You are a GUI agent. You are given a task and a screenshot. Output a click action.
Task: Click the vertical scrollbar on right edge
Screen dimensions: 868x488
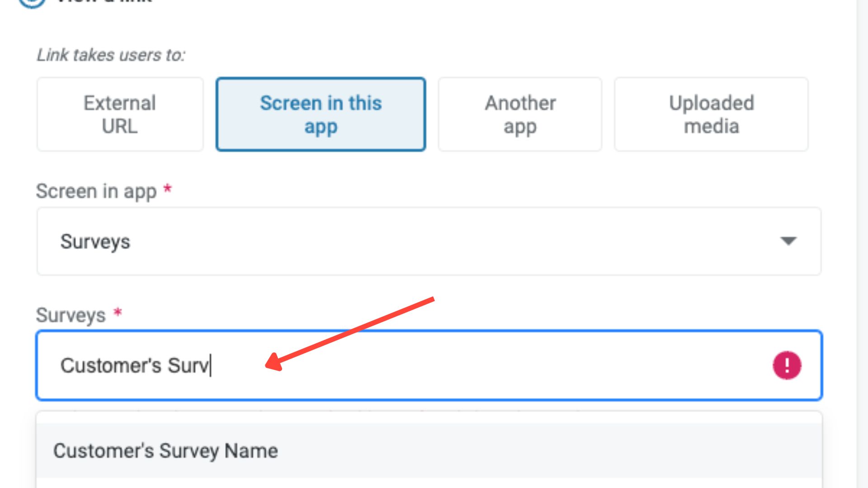click(x=862, y=244)
